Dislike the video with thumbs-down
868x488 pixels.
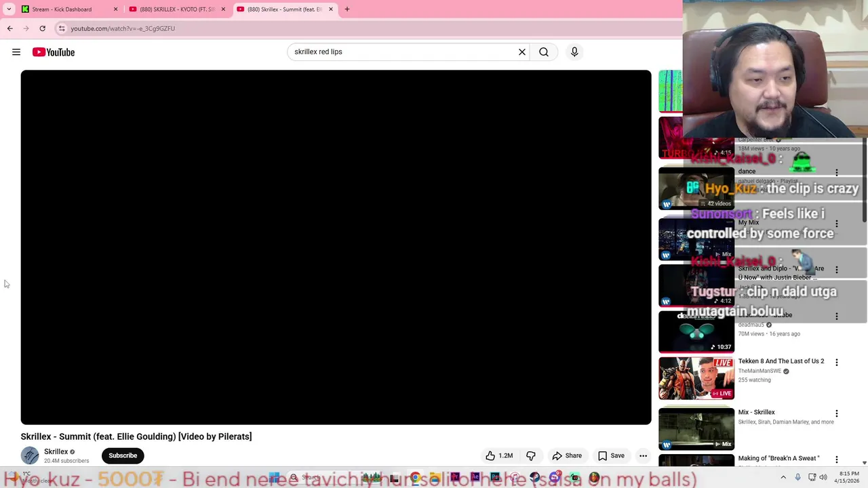click(x=531, y=455)
